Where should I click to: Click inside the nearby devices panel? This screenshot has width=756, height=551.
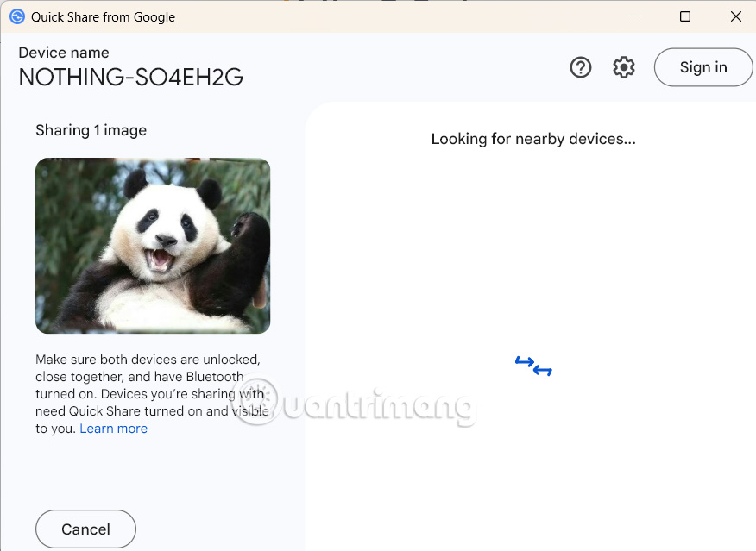click(532, 259)
